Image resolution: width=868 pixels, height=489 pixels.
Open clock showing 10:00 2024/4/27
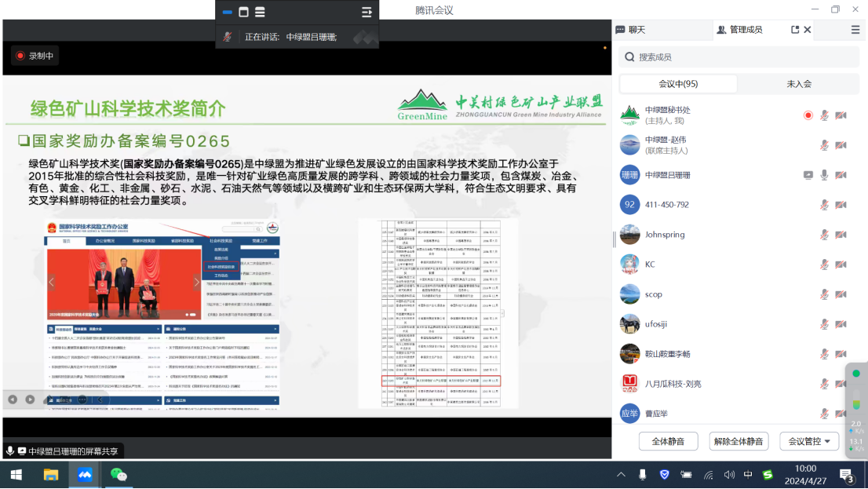coord(805,475)
